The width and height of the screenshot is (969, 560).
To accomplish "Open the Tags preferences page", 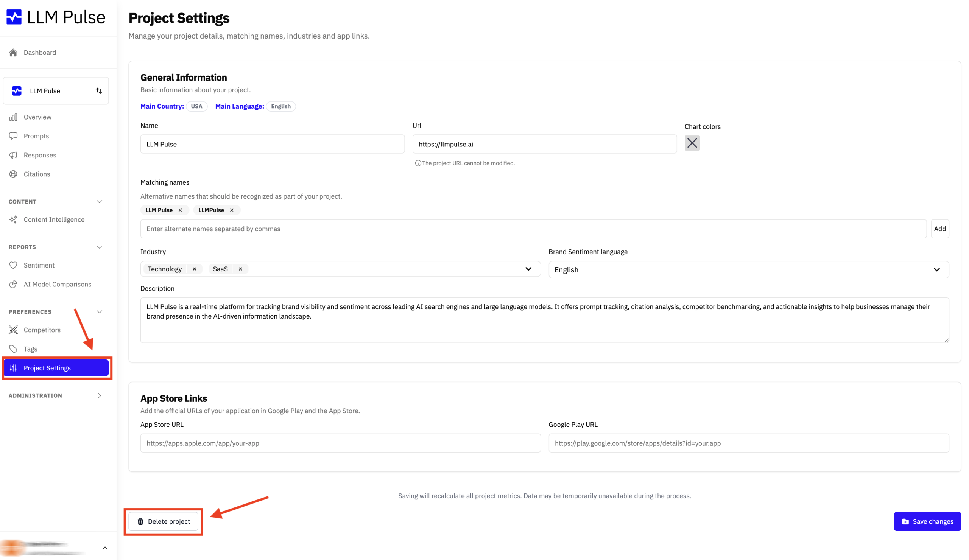I will tap(31, 349).
